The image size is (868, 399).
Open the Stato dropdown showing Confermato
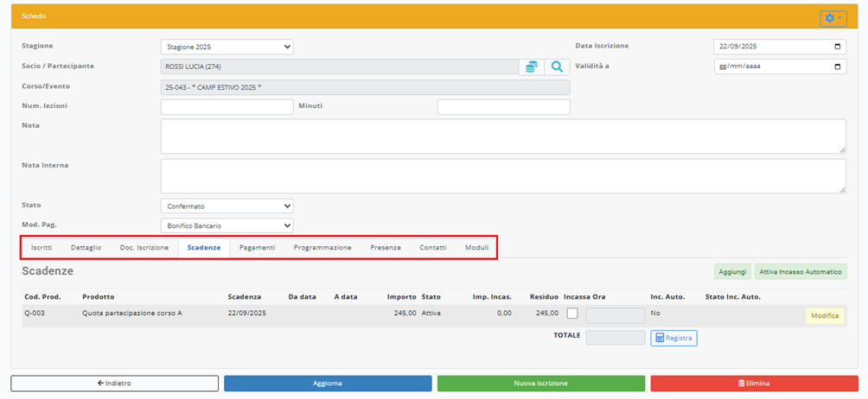click(227, 206)
